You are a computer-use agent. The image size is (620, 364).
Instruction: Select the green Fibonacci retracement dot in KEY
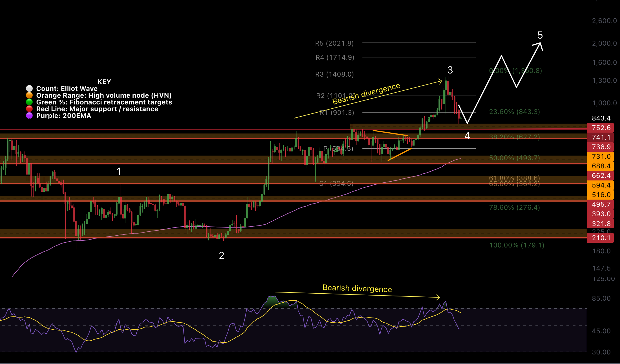(29, 102)
